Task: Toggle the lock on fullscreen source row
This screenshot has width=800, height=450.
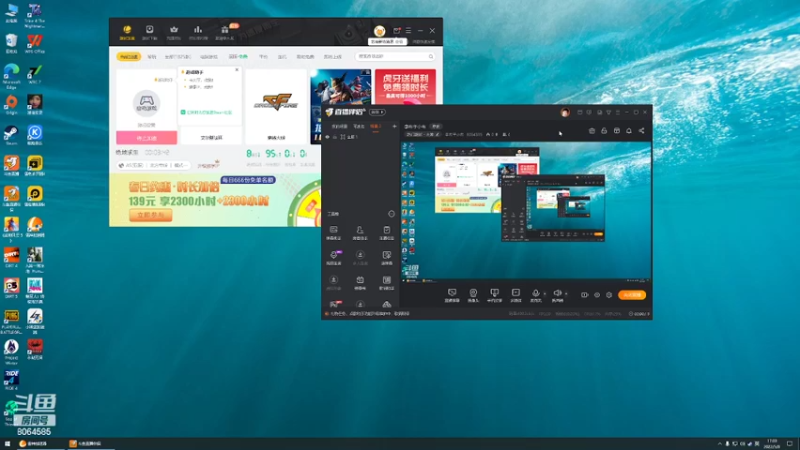Action: 335,137
